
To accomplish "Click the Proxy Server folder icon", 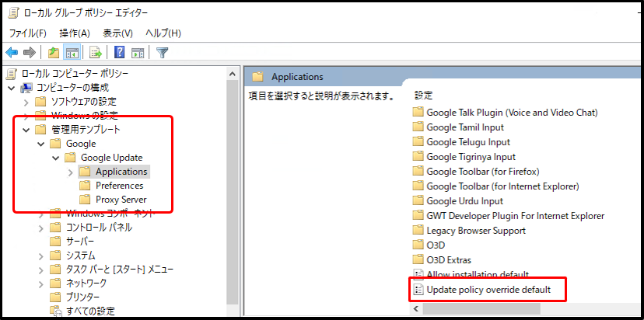I will coord(85,200).
